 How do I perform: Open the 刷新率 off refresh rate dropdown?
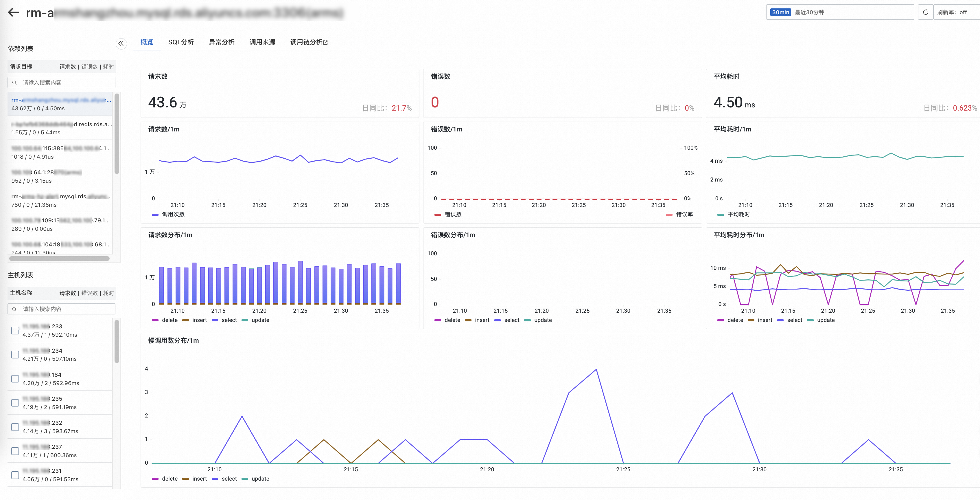click(x=955, y=12)
